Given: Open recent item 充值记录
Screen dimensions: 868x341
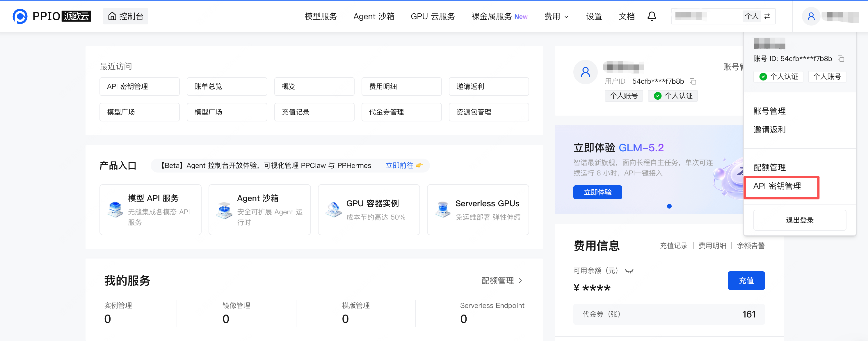Looking at the screenshot, I should point(314,112).
